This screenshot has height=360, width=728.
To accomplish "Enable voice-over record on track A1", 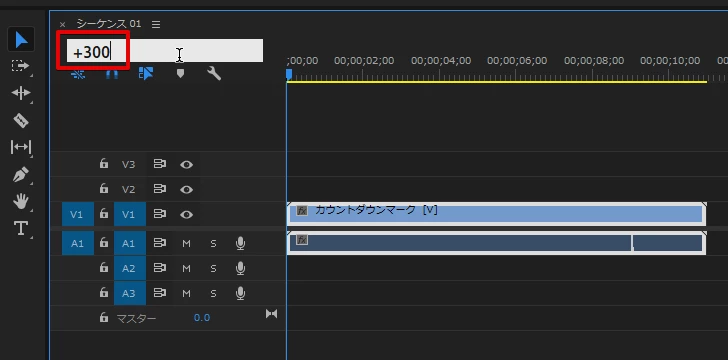I will coord(240,243).
